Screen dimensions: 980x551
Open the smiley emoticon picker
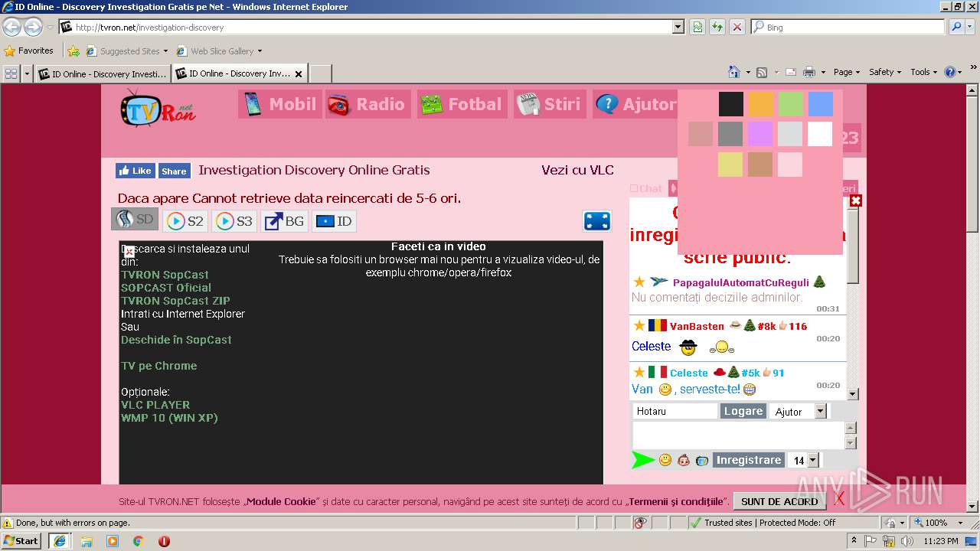click(665, 460)
